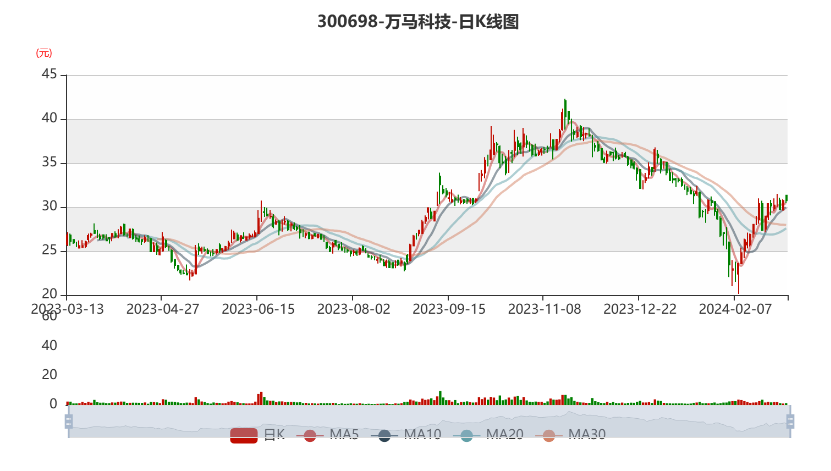Click the 2023-03-13 date axis label
The image size is (831, 471).
pyautogui.click(x=67, y=309)
